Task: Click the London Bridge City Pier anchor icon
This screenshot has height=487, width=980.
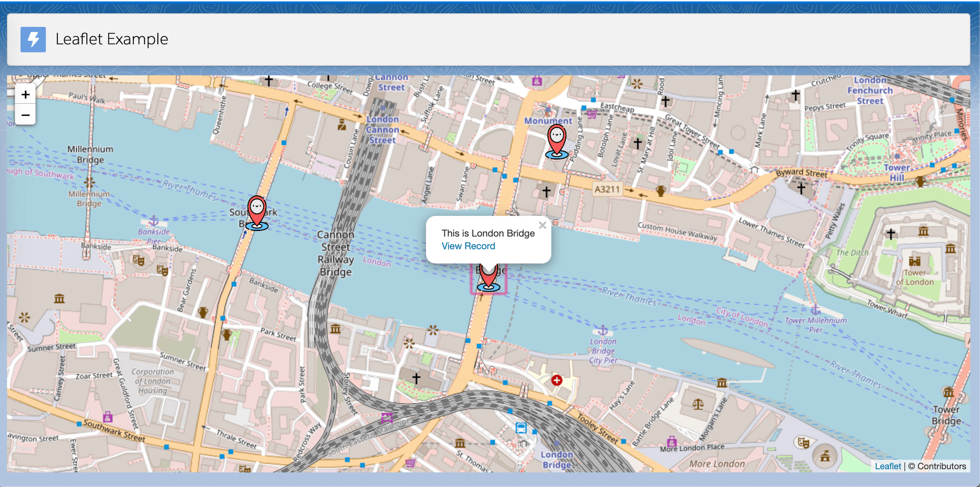Action: point(603,330)
